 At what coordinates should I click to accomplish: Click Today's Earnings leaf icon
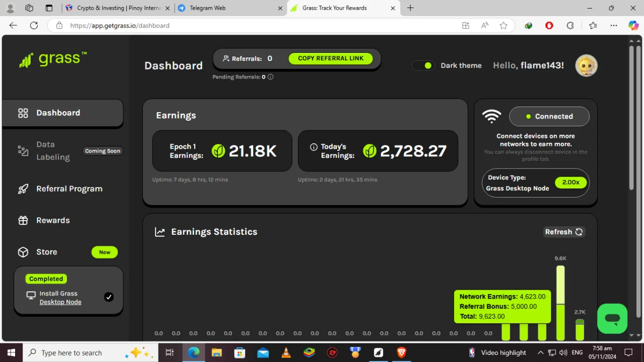[370, 151]
